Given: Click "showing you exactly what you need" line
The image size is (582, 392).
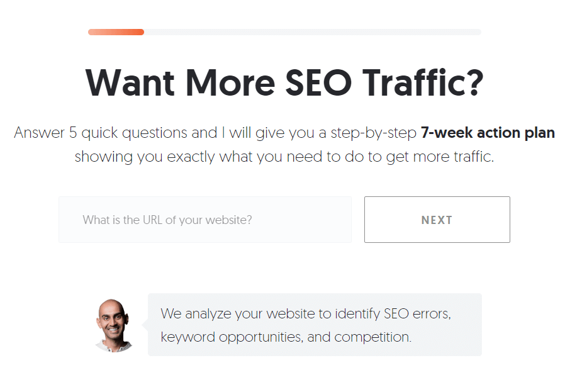Looking at the screenshot, I should pos(198,157).
